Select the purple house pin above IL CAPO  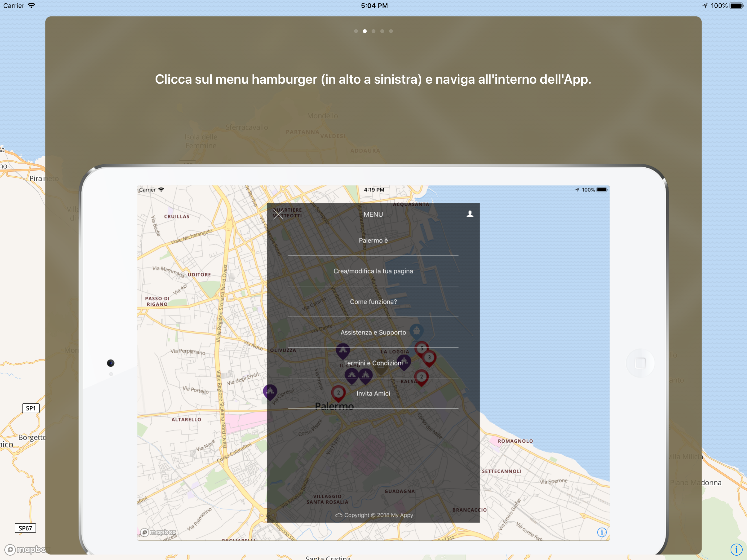click(343, 351)
